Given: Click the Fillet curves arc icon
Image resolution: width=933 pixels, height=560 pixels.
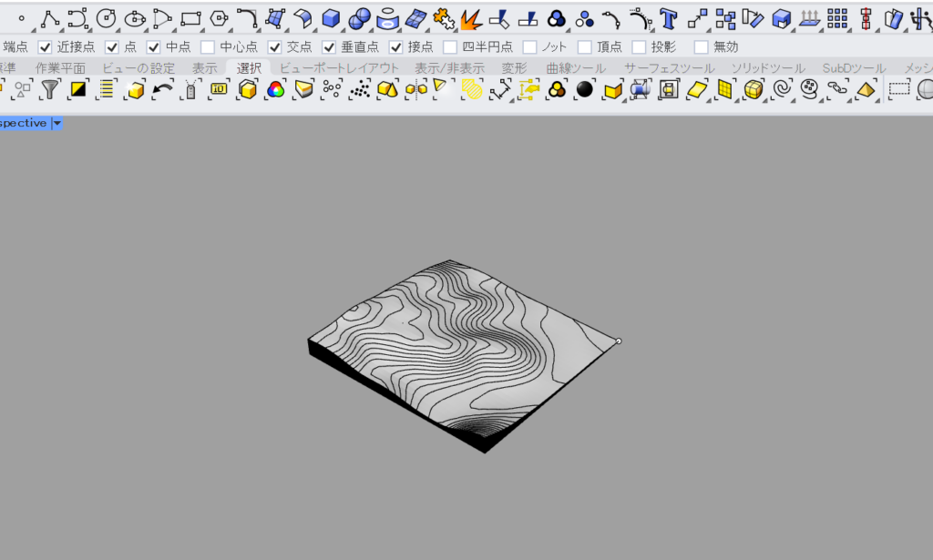Looking at the screenshot, I should click(x=246, y=16).
